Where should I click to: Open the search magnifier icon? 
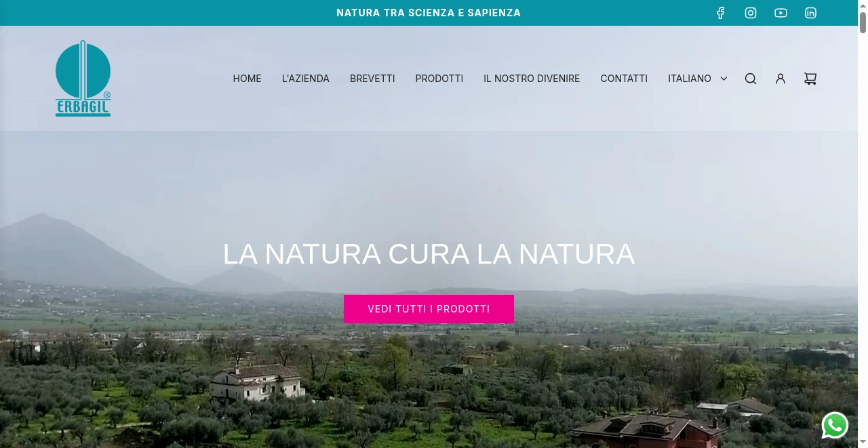[751, 79]
